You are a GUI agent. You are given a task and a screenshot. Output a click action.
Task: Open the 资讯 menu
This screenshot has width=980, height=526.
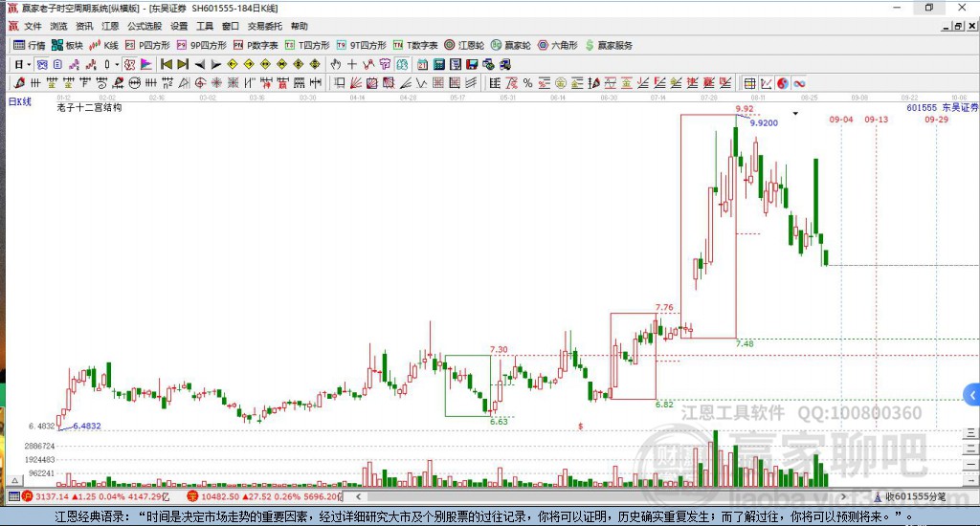click(x=84, y=26)
